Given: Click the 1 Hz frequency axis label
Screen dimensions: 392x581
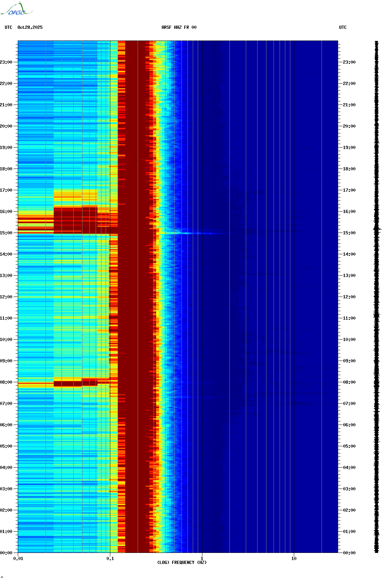Looking at the screenshot, I should click(202, 559).
